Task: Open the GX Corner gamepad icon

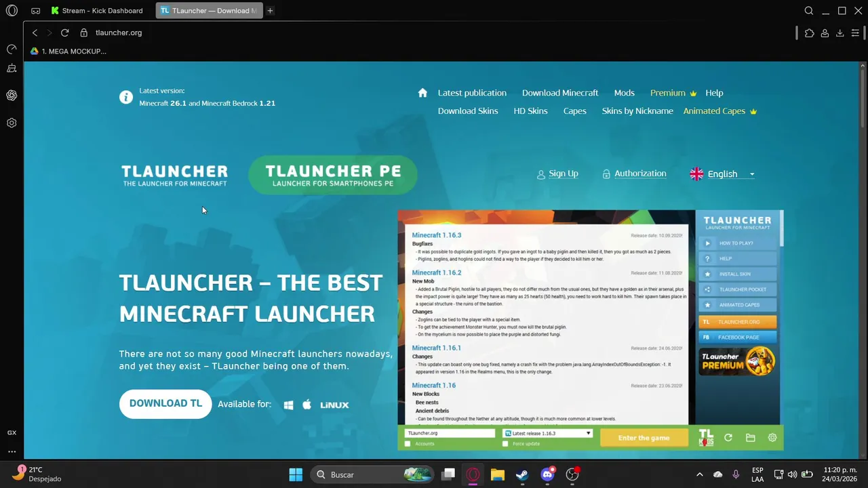Action: point(35,11)
